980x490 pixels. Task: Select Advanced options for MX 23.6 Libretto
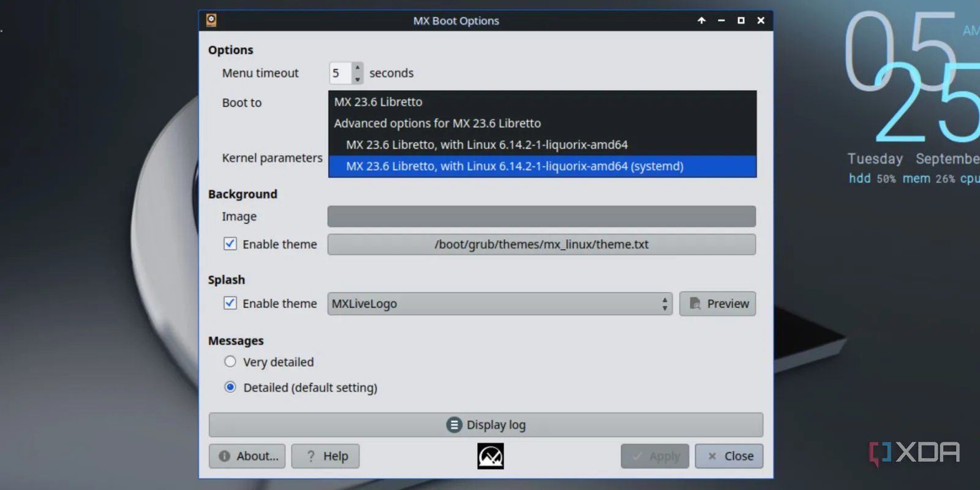point(437,123)
